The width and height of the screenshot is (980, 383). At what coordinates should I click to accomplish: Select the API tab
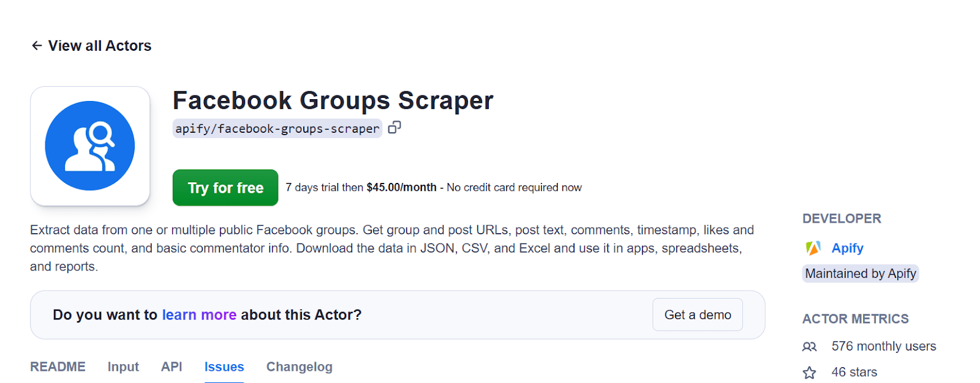171,366
